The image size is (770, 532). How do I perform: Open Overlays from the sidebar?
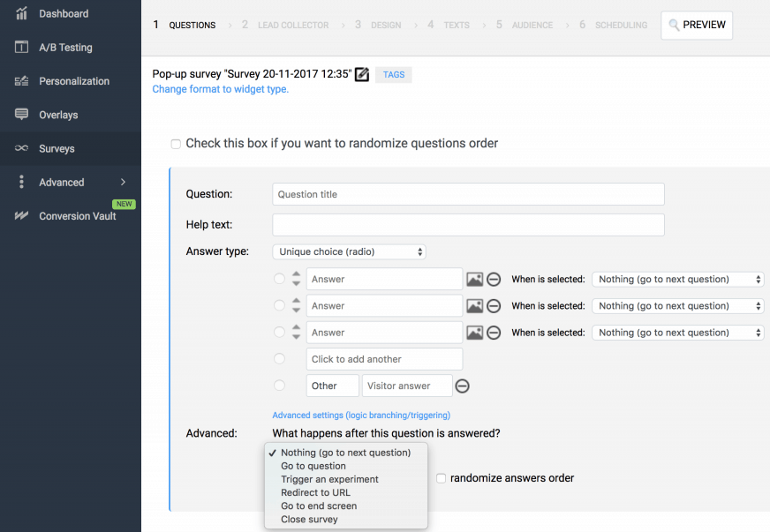click(x=58, y=115)
